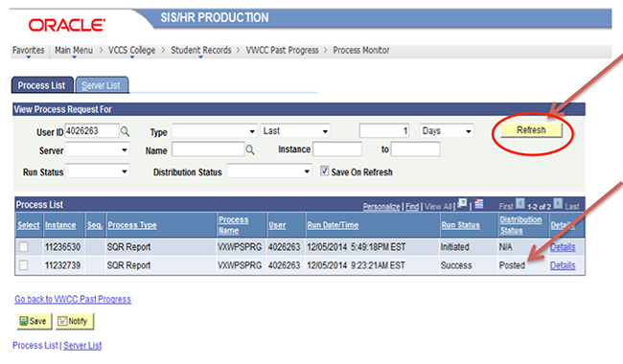Image resolution: width=623 pixels, height=364 pixels.
Task: Click instance number 11232739
Action: point(62,265)
